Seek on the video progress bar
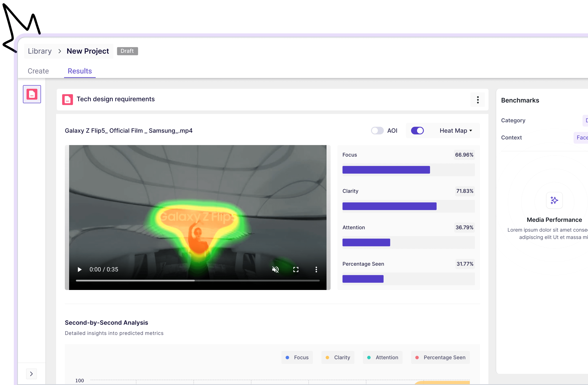 (198, 281)
